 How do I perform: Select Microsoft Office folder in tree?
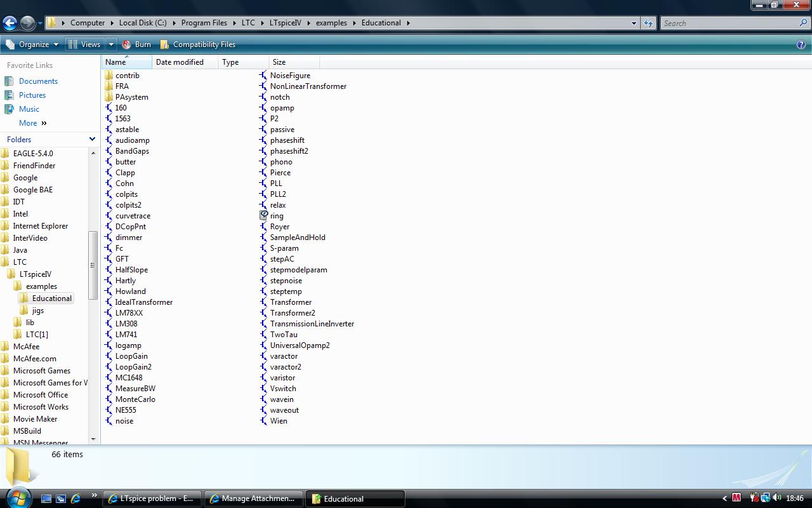(41, 395)
